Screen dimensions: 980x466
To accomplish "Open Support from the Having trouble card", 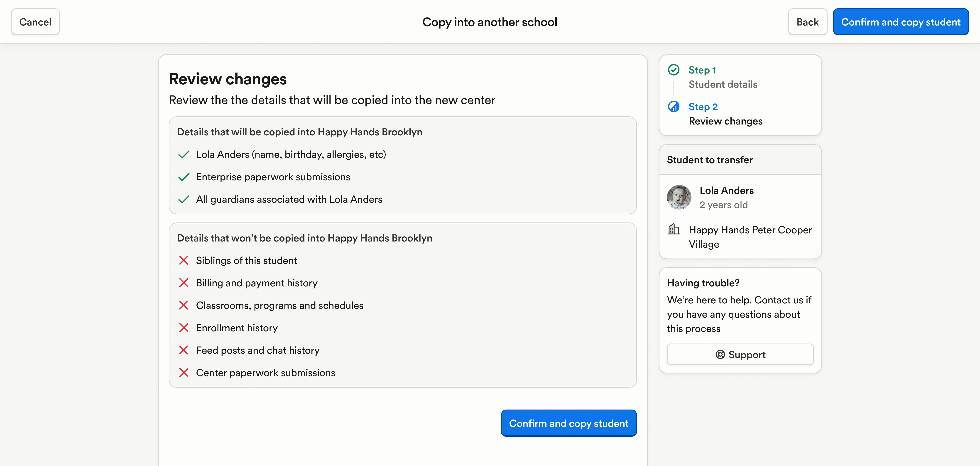I will click(740, 354).
